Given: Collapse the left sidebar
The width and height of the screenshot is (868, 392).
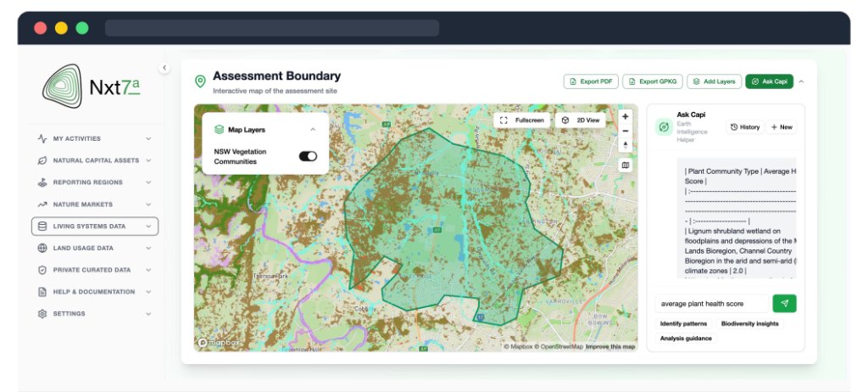Looking at the screenshot, I should pyautogui.click(x=164, y=68).
